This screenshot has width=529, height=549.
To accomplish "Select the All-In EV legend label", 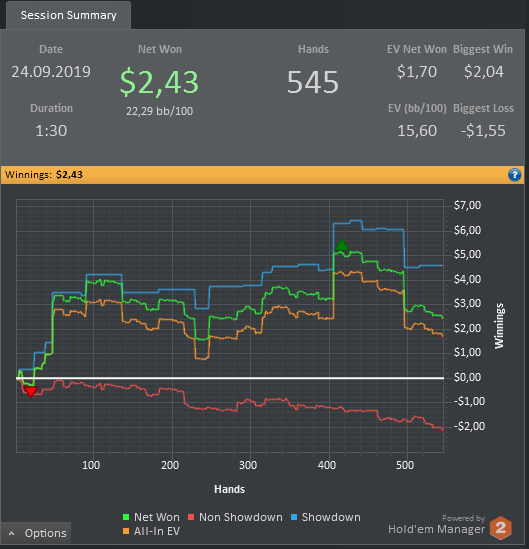I will tap(156, 531).
